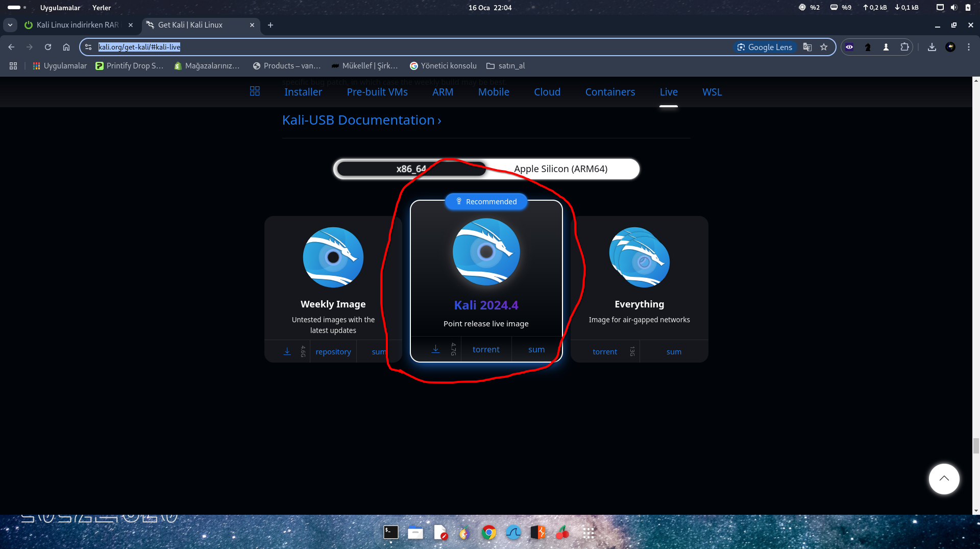Launch Burp Suite from the dock
Viewport: 980px width, 549px height.
coord(538,533)
